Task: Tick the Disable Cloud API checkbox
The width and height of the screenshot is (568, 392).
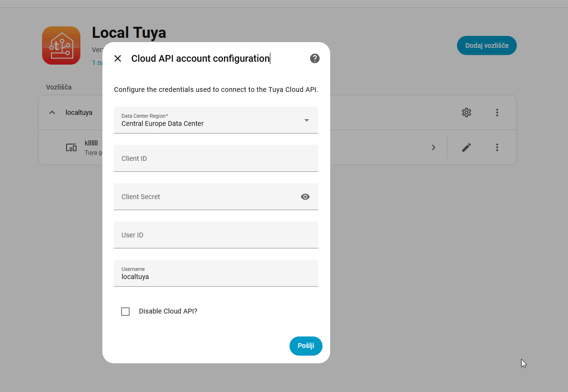Action: click(125, 312)
